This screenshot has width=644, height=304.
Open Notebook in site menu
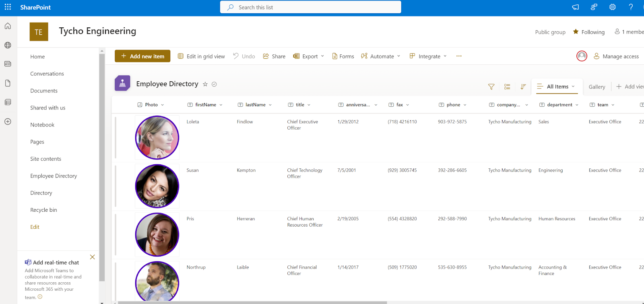[x=42, y=125]
